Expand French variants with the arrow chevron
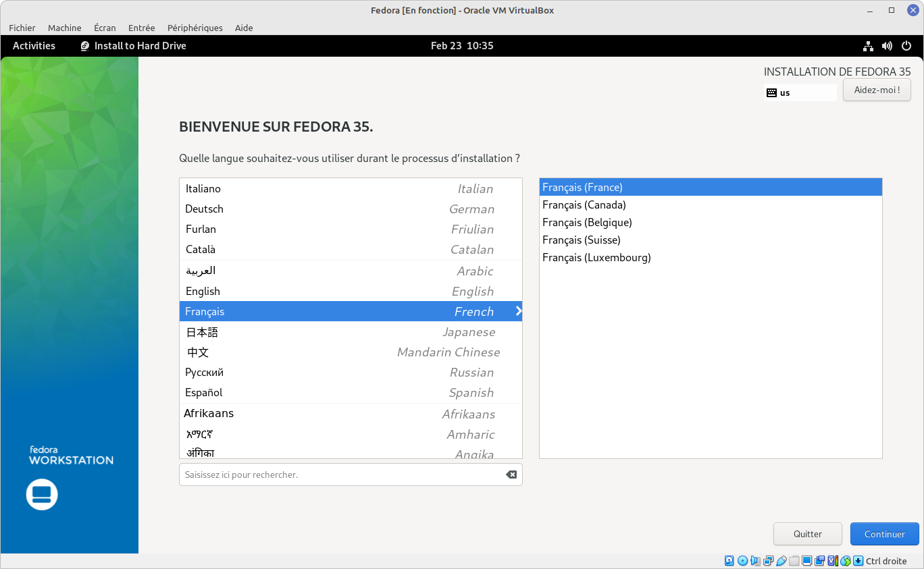Screen dimensions: 924x569 [519, 311]
